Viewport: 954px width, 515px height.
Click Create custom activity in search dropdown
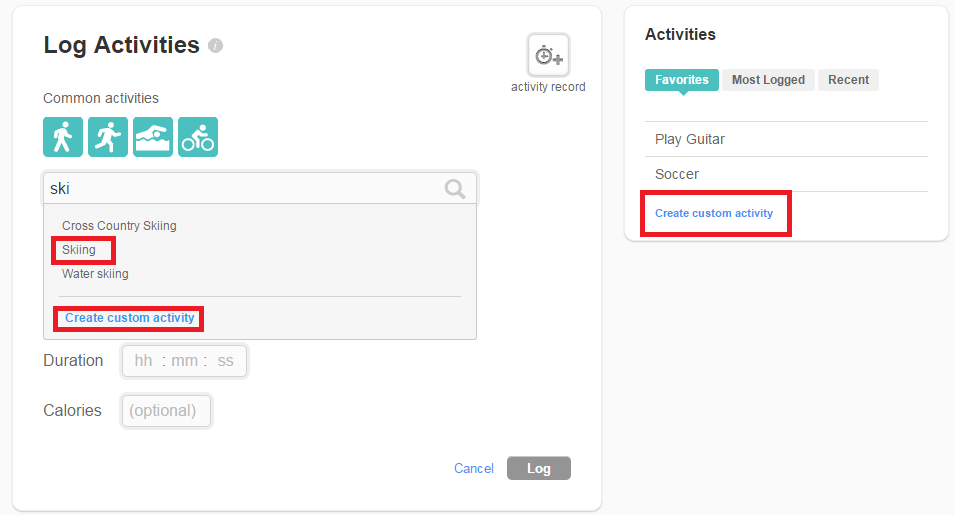(130, 318)
